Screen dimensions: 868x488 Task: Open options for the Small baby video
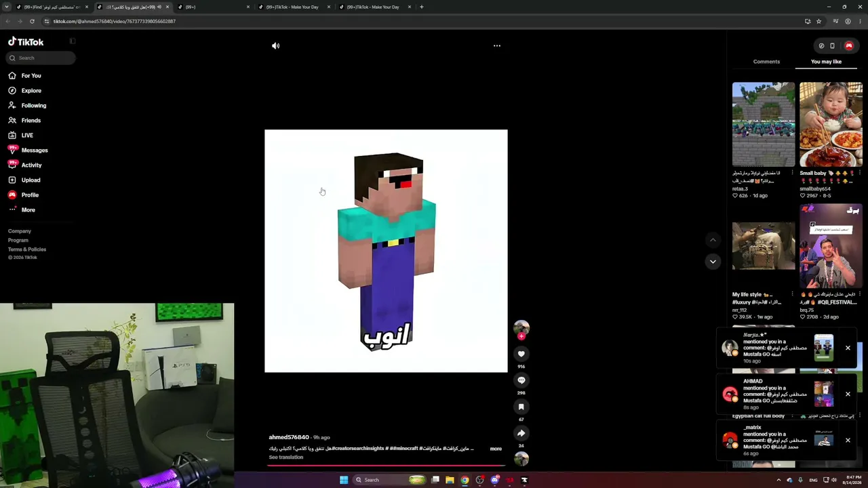point(859,173)
